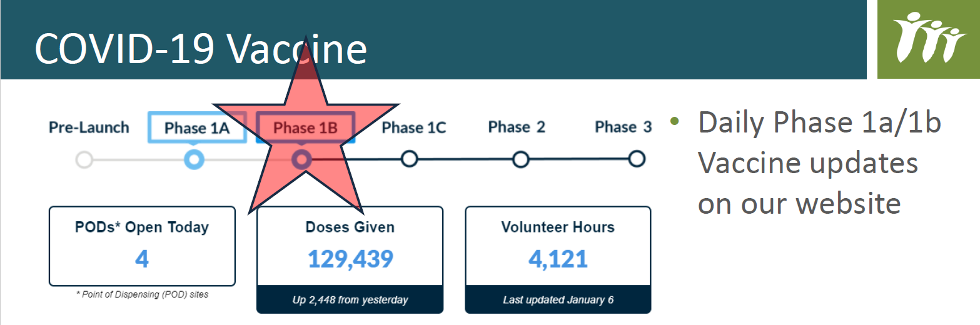This screenshot has height=325, width=980.
Task: Click the Phase 1C label
Action: (x=413, y=127)
